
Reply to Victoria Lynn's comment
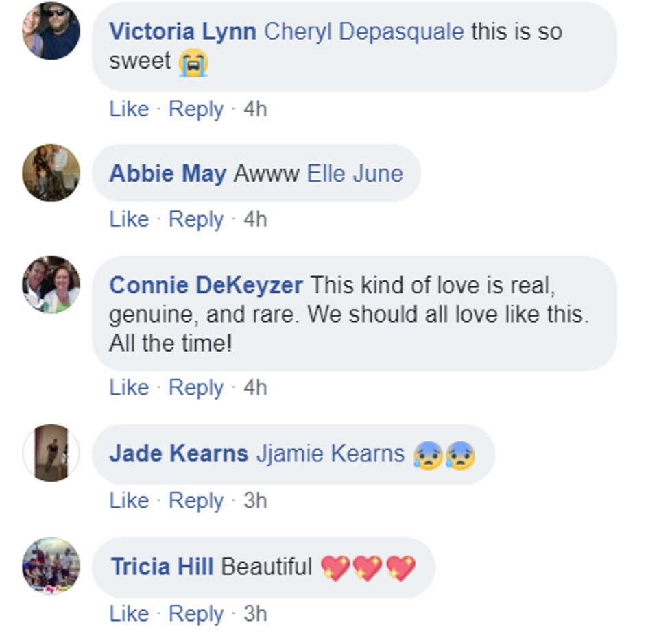[196, 109]
